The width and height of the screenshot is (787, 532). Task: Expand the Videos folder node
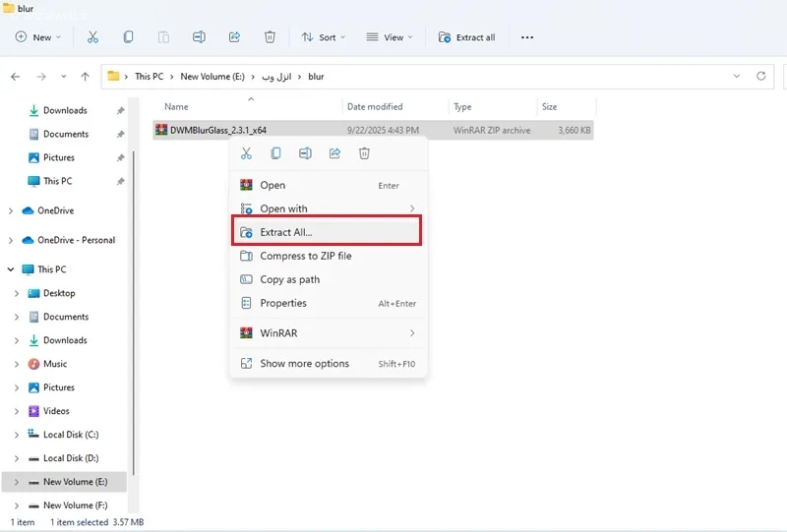click(x=17, y=411)
